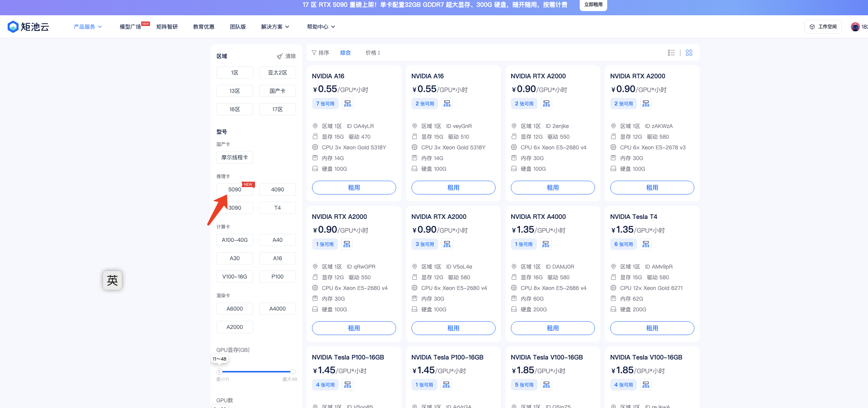The image size is (868, 408).
Task: Click CPU chip icon on OA4yLR card
Action: click(315, 147)
